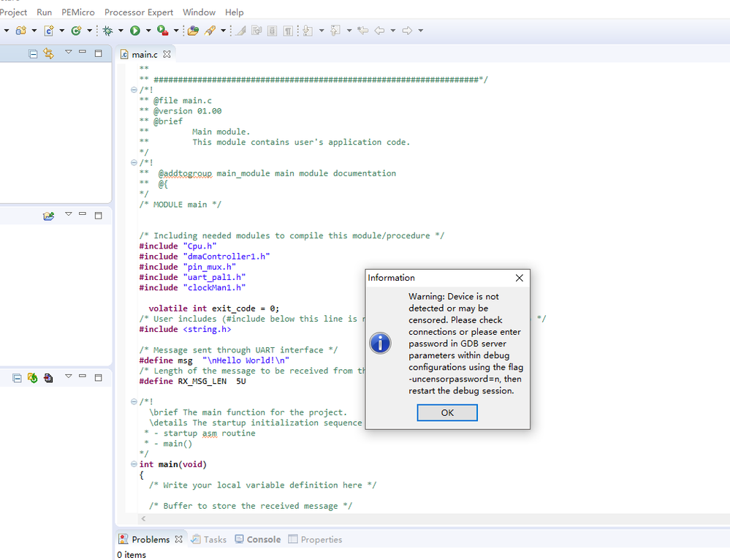Click OK in the Information dialog
Viewport: 730px width, 560px height.
[x=447, y=413]
